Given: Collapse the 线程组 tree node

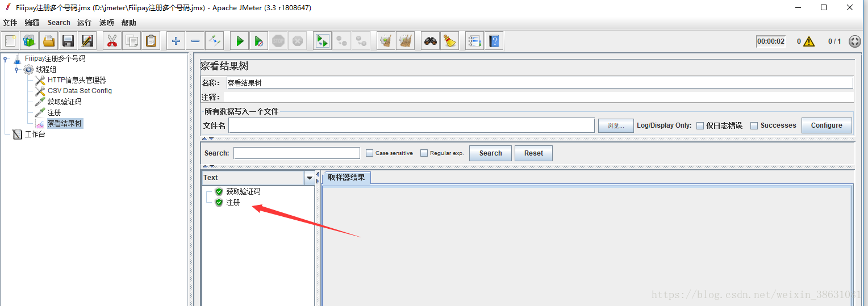Looking at the screenshot, I should click(16, 69).
